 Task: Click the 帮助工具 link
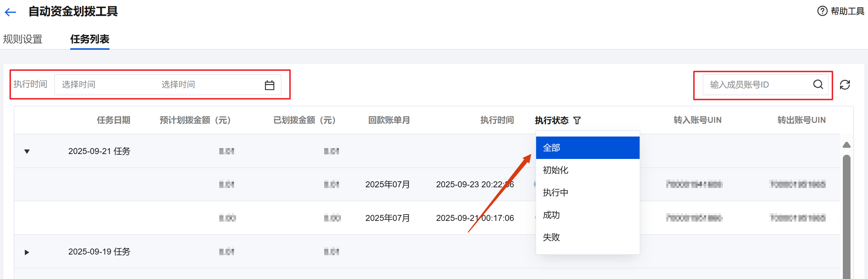pyautogui.click(x=847, y=11)
